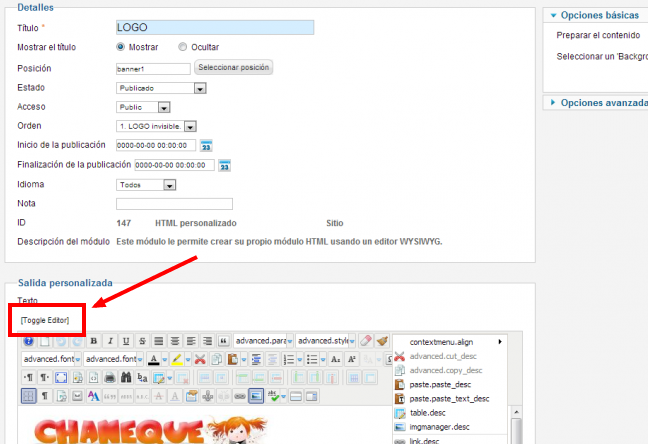Print content with the printer icon
Image resolution: width=648 pixels, height=444 pixels.
tap(110, 377)
